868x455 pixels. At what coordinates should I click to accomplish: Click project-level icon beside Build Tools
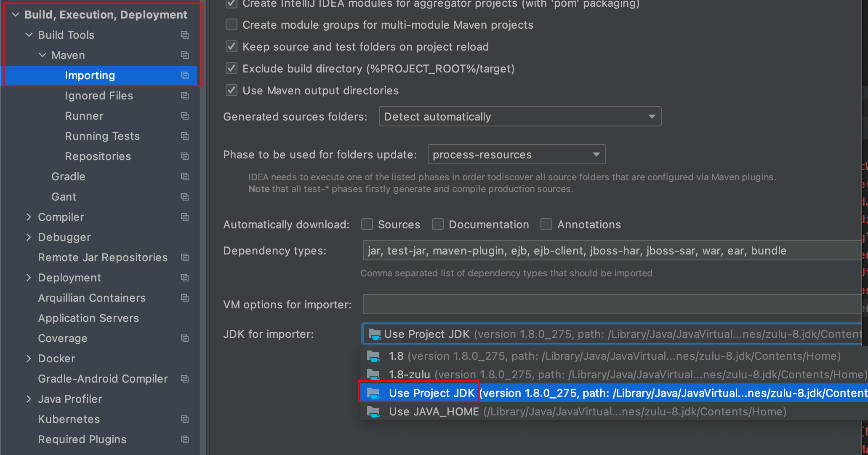point(184,35)
